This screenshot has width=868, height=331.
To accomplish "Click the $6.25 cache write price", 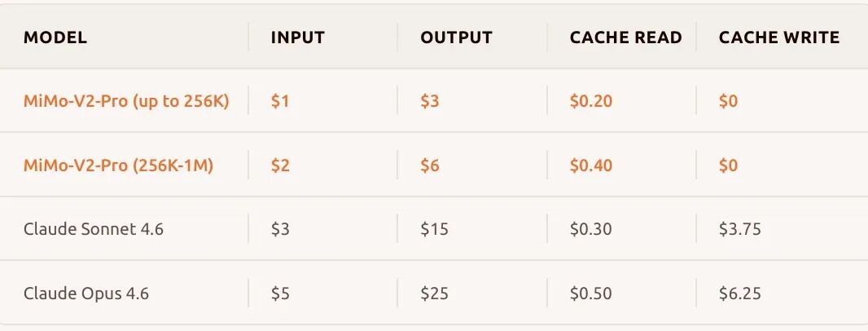I will coord(740,293).
